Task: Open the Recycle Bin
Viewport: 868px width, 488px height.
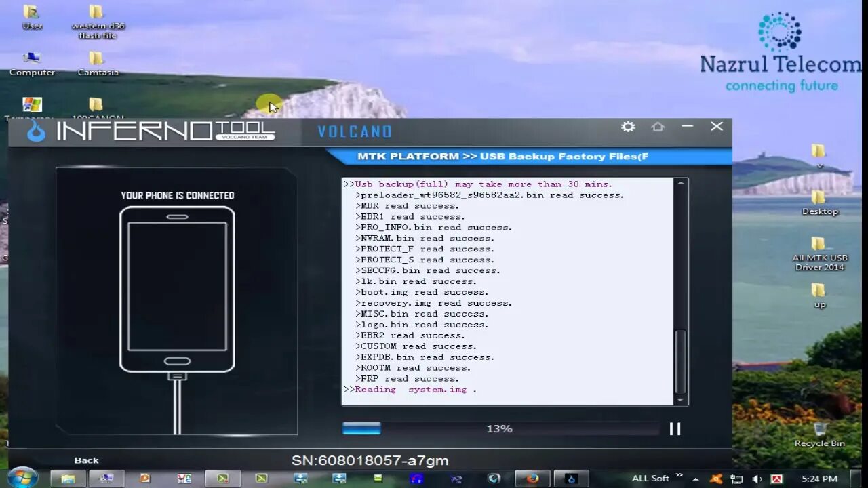Action: pos(819,434)
